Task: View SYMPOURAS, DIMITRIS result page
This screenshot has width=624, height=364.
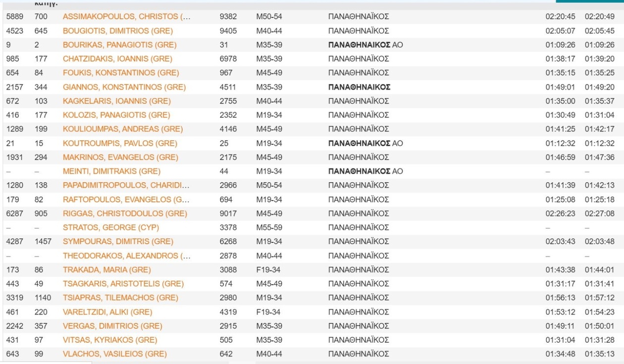Action: (118, 242)
